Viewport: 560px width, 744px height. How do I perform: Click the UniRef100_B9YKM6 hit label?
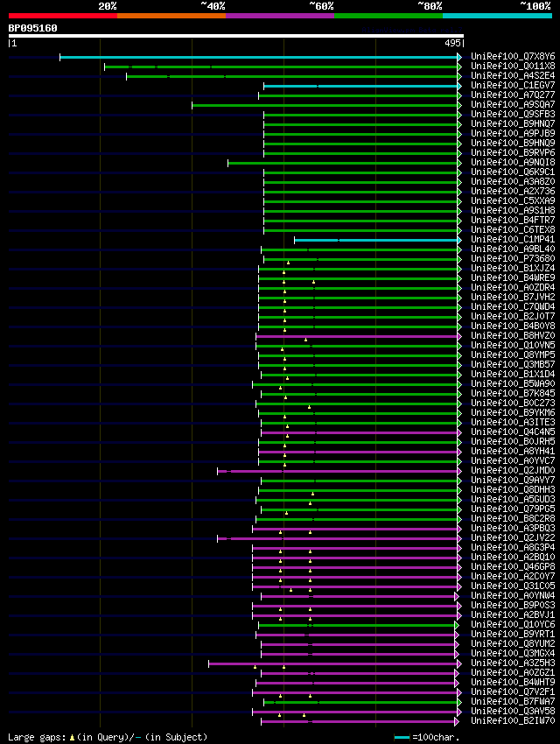click(x=513, y=413)
